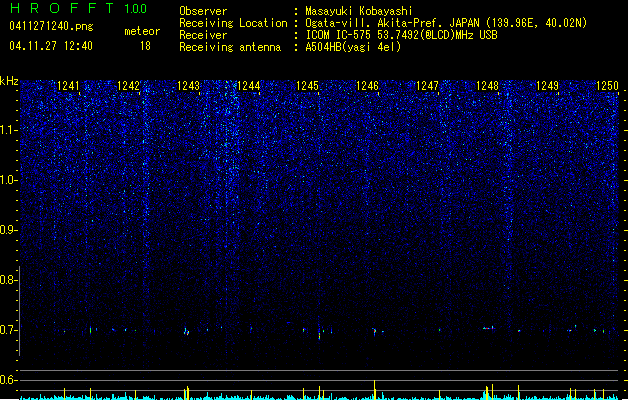Screen dimensions: 629x400
Task: Click the 1241 time marker
Action: [x=68, y=86]
